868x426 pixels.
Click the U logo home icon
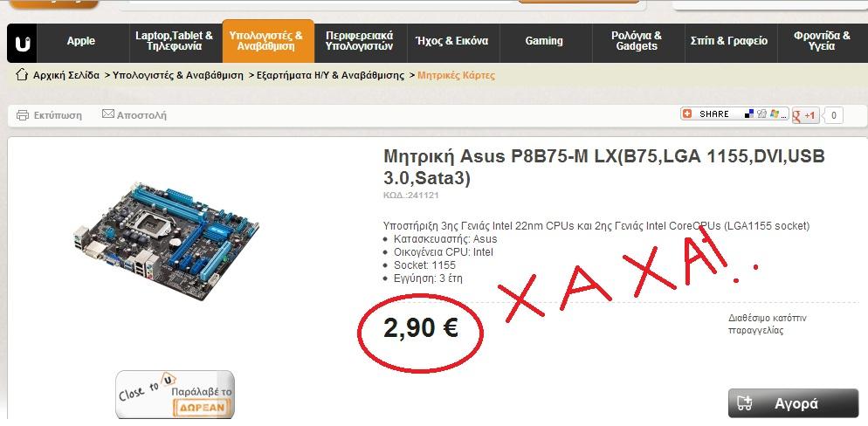tap(22, 43)
